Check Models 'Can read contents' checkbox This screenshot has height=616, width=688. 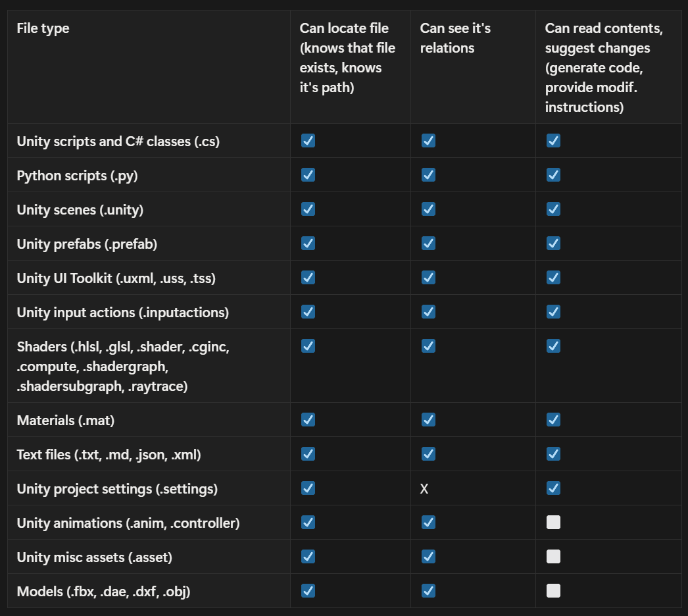pos(553,590)
